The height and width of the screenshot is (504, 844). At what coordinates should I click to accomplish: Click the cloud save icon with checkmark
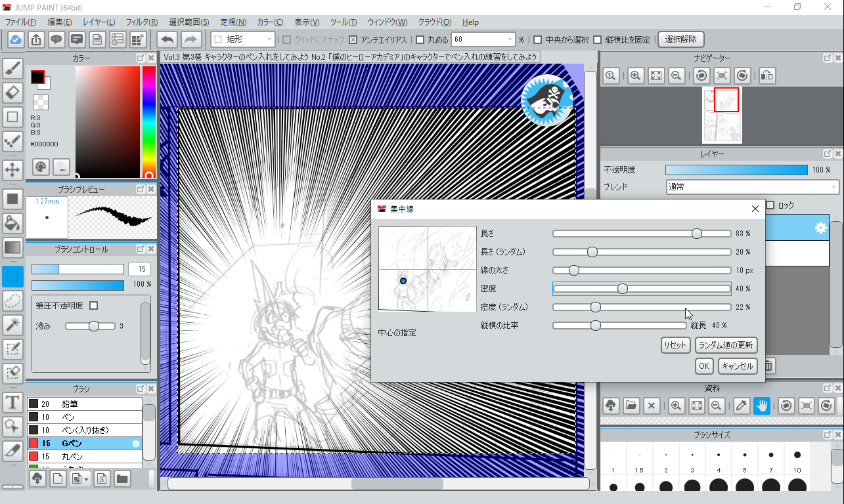click(16, 39)
